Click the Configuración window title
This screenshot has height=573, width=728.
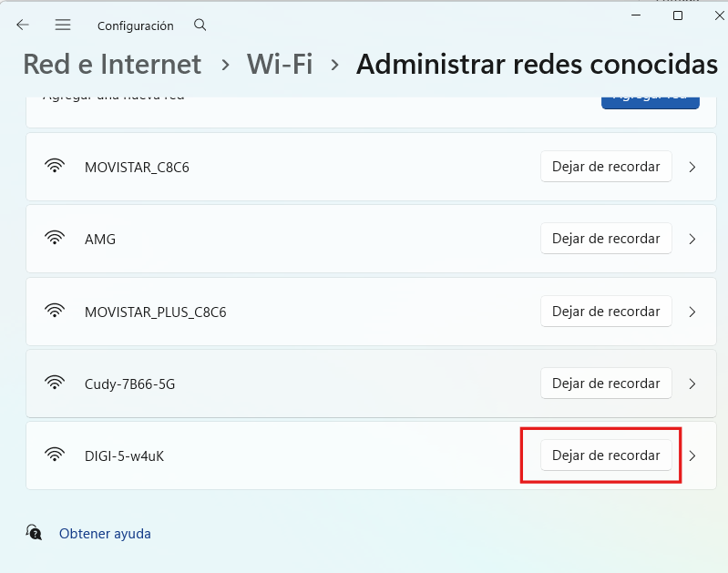(x=136, y=26)
